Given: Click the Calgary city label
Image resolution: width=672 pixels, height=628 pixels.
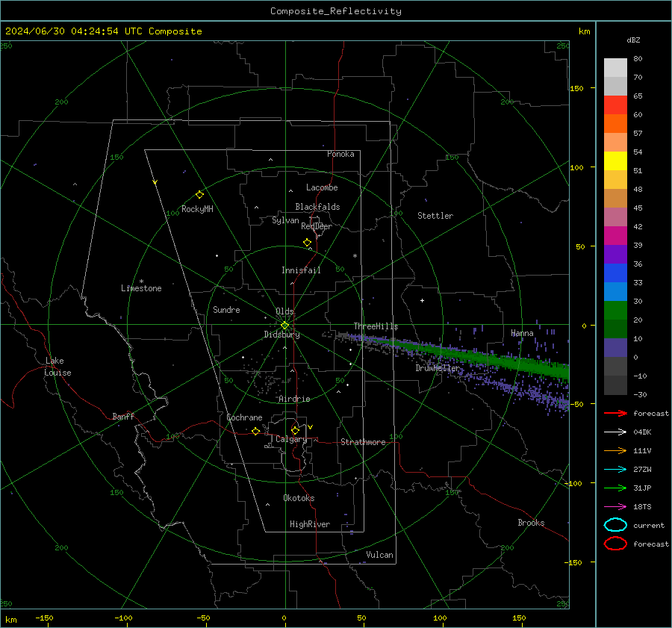Looking at the screenshot, I should coord(291,439).
